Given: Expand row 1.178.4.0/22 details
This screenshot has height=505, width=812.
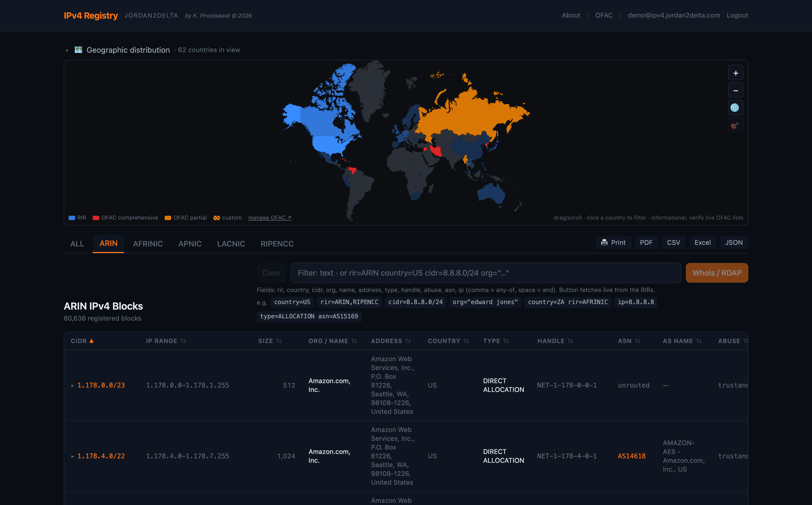Looking at the screenshot, I should pyautogui.click(x=72, y=456).
